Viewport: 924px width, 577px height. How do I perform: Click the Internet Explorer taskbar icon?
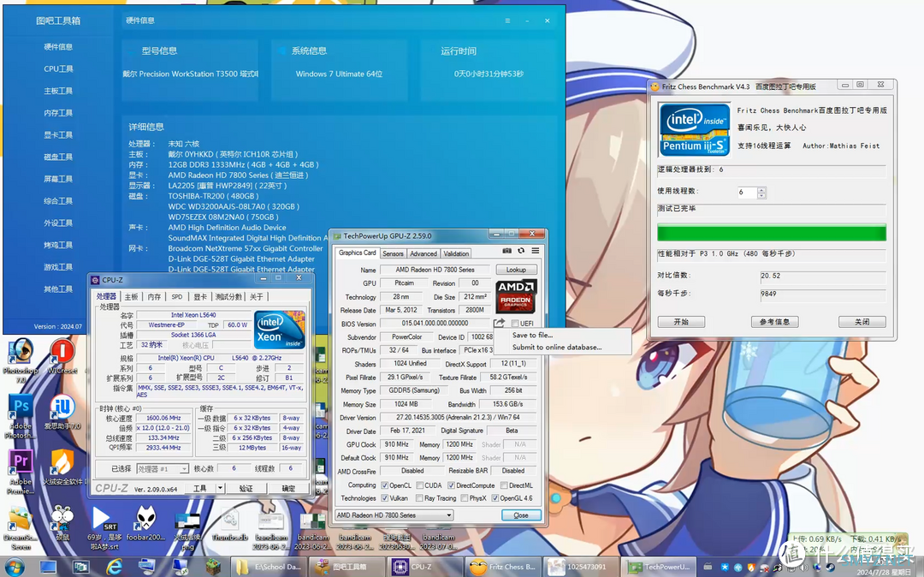click(x=114, y=567)
